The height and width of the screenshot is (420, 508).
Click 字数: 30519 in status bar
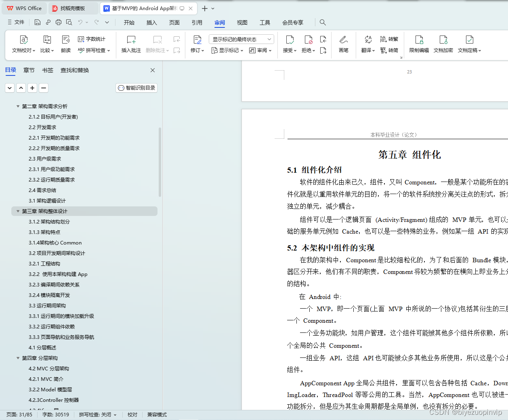(56, 415)
